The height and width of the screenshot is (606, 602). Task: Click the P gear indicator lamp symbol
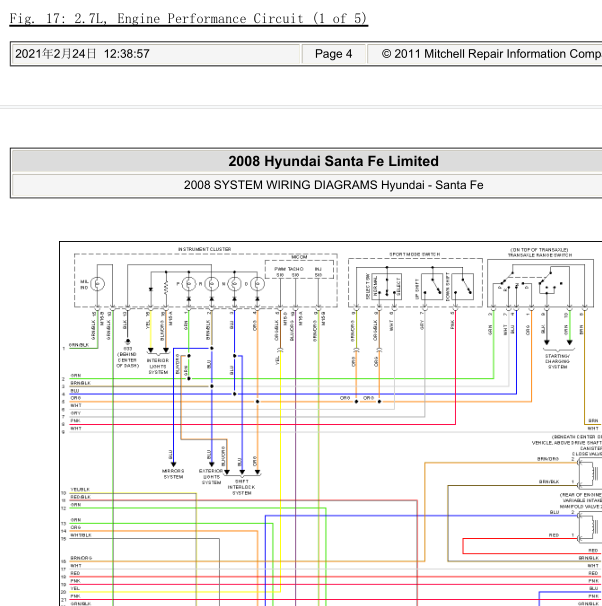[189, 284]
